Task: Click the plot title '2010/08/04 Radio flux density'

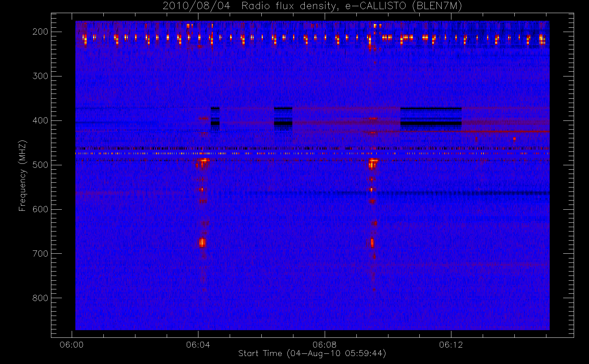Action: [x=312, y=6]
